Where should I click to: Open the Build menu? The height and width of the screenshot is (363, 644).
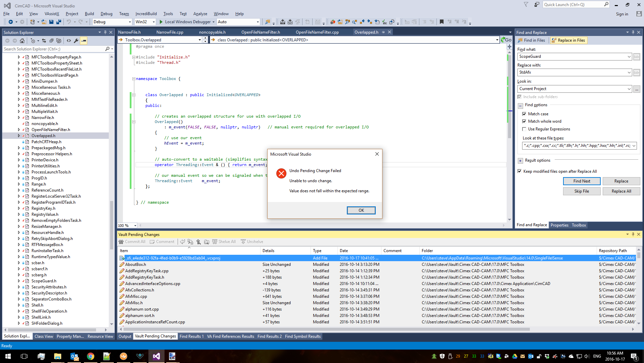pos(89,14)
